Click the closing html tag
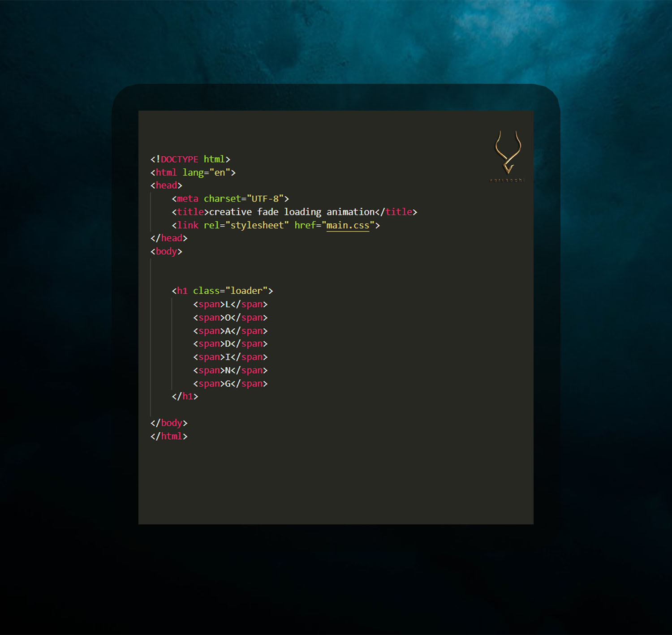 point(169,436)
